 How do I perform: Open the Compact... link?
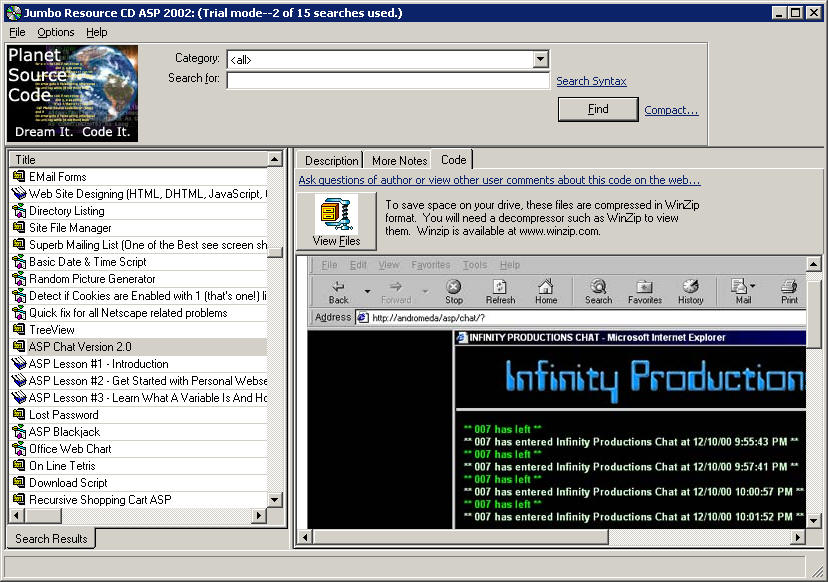[x=671, y=110]
